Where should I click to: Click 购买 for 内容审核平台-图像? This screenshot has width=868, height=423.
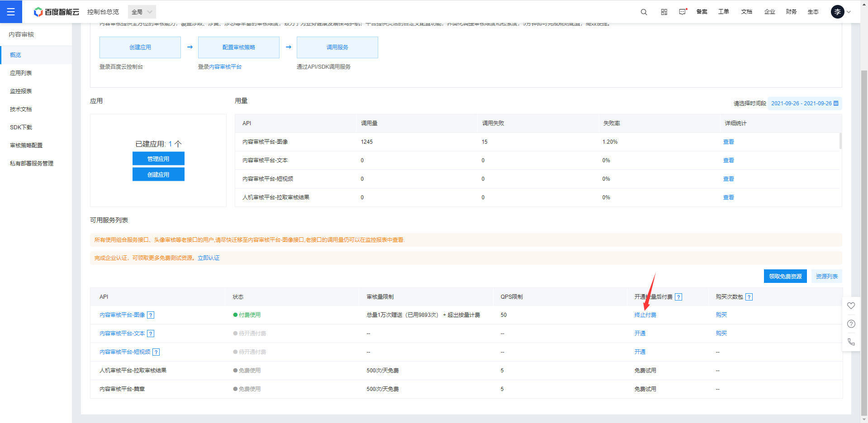[x=721, y=315]
